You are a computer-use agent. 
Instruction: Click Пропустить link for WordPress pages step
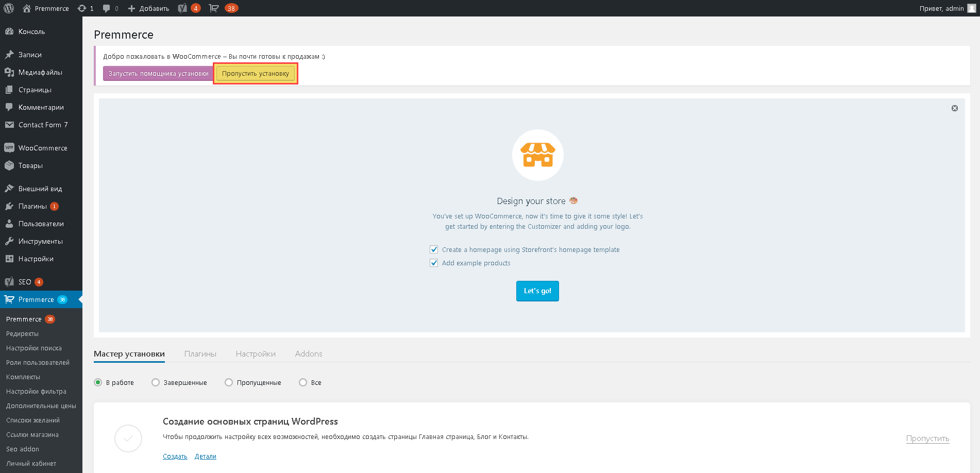(x=927, y=438)
